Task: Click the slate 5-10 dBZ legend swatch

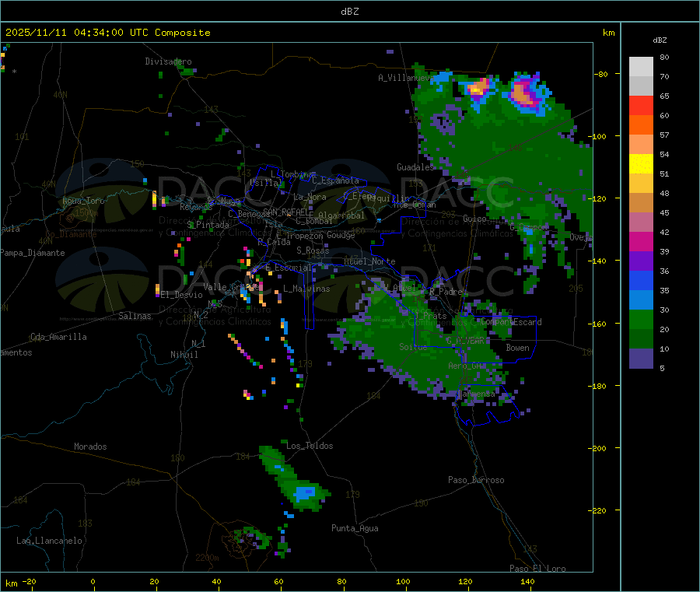Action: pos(641,359)
